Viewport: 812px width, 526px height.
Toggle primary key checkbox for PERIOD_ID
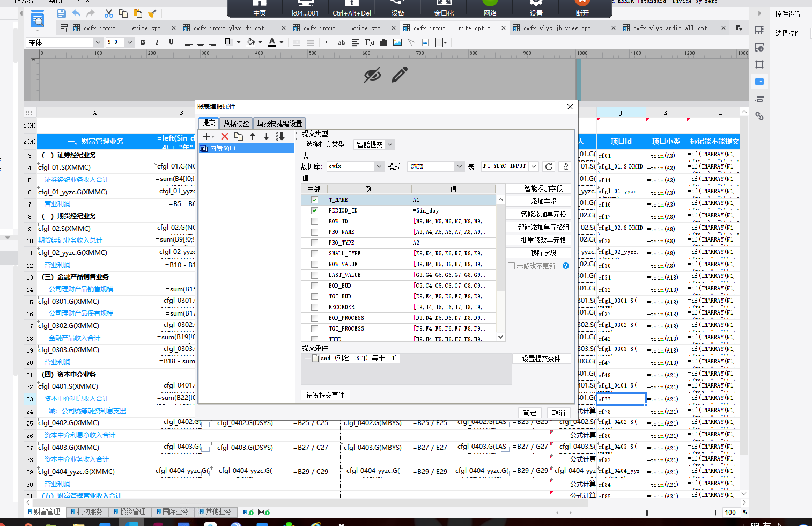314,210
